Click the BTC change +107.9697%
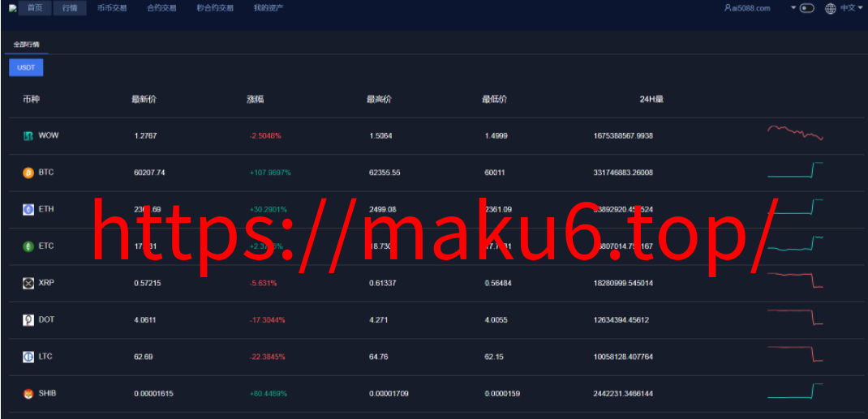Screen dimensions: 868x419 (x=270, y=173)
